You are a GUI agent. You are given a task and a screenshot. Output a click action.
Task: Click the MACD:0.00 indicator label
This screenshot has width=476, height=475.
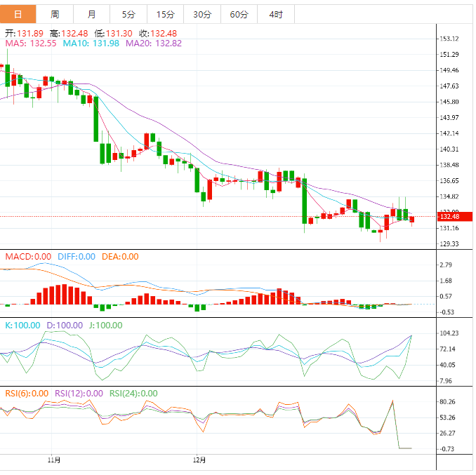click(28, 257)
